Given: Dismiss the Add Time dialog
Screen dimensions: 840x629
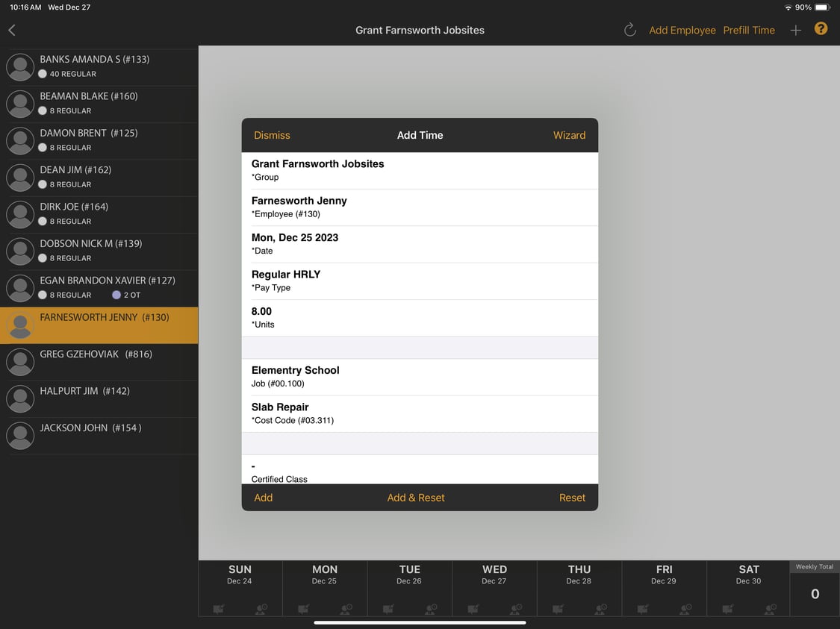Looking at the screenshot, I should click(272, 135).
